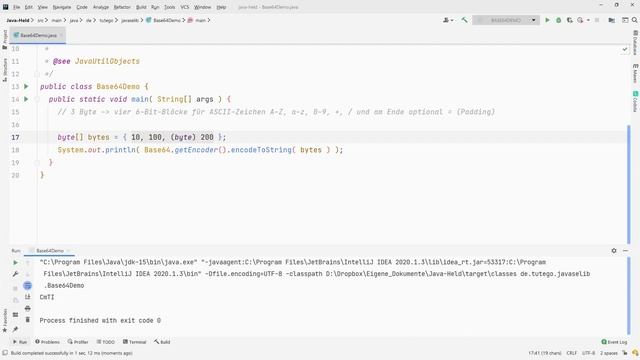Click the run gutter icon beside the main method
Image resolution: width=640 pixels, height=360 pixels.
pos(26,99)
